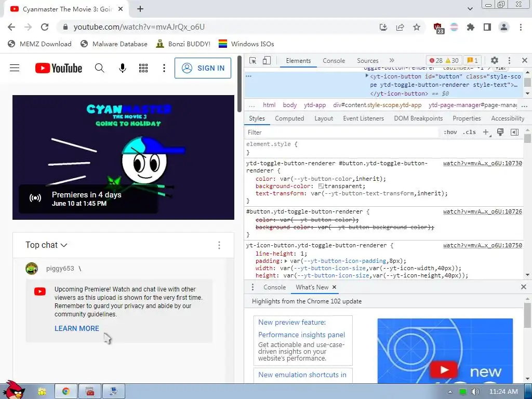Image resolution: width=532 pixels, height=399 pixels.
Task: Bookmark this page with the star icon
Action: (x=417, y=27)
